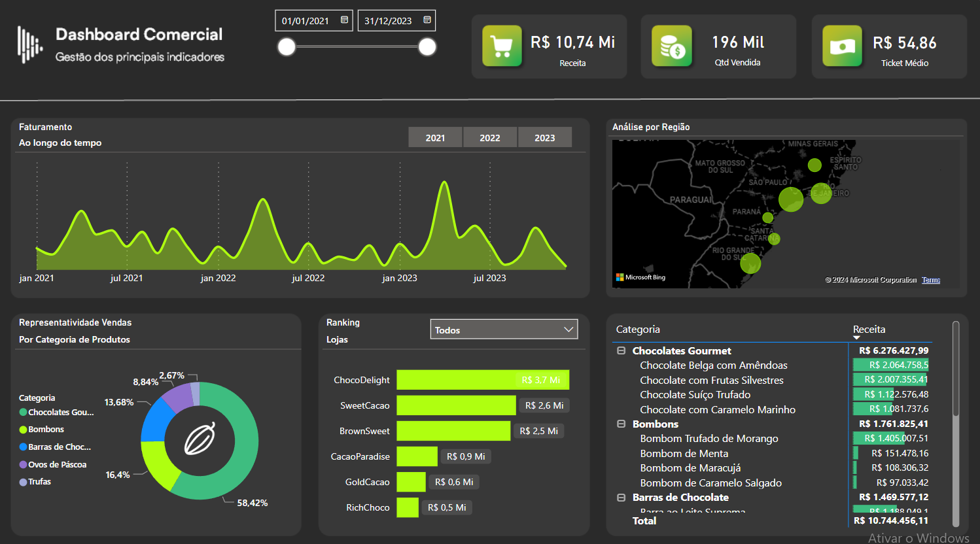Click the shopping cart Receita icon

coord(501,46)
